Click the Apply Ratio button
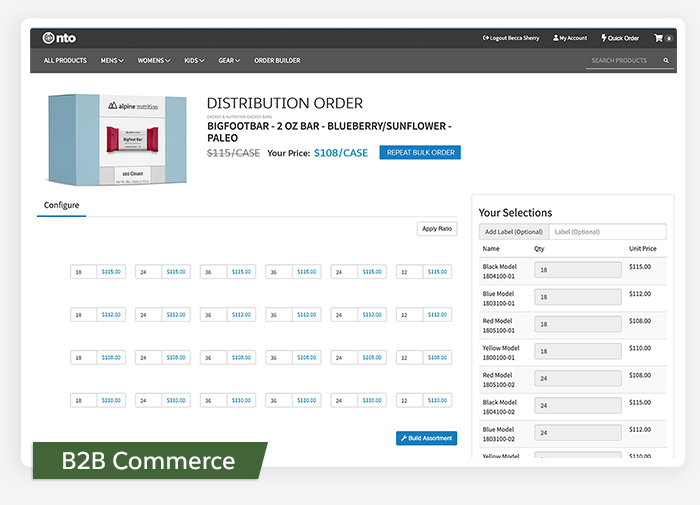 tap(437, 229)
